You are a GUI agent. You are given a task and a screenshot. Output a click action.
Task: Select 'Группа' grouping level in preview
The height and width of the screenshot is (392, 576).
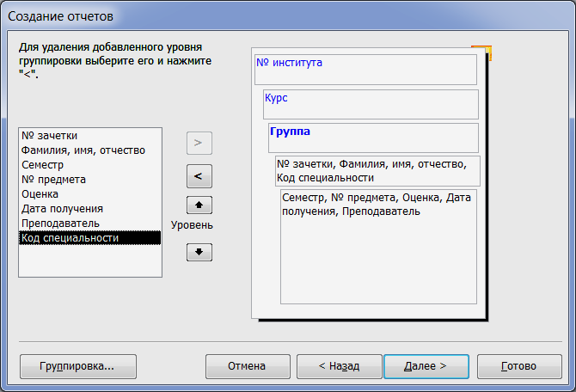373,138
